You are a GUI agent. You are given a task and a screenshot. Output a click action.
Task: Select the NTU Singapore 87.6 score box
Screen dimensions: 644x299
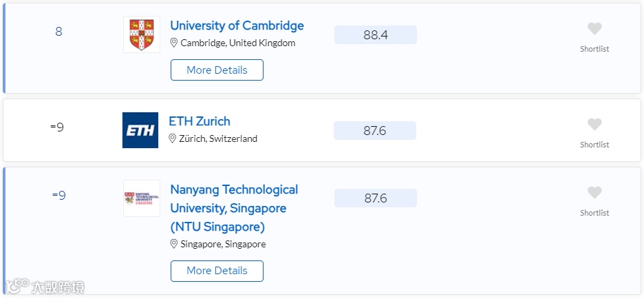pos(376,198)
